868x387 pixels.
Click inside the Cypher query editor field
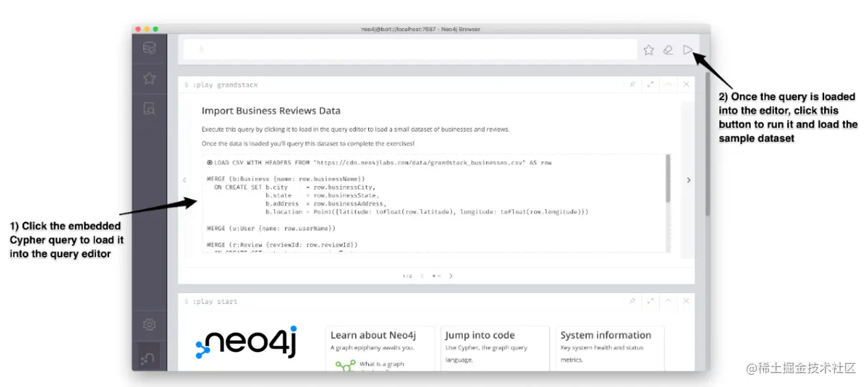(411, 49)
